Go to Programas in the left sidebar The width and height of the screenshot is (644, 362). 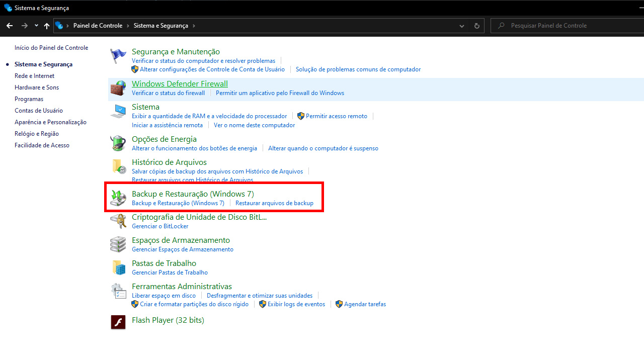tap(29, 99)
